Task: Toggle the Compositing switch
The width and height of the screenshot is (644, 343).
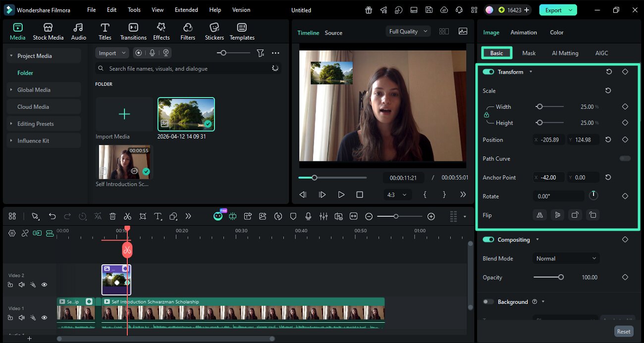Action: click(488, 240)
